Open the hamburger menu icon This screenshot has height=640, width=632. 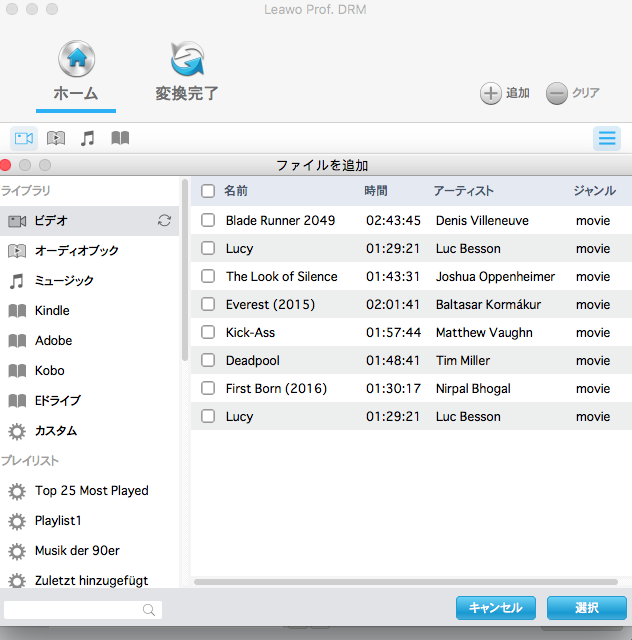click(x=607, y=138)
